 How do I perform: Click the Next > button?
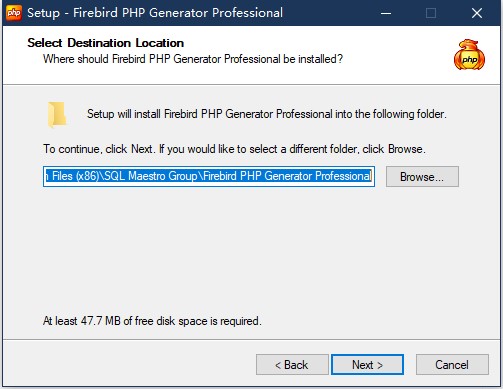(367, 364)
